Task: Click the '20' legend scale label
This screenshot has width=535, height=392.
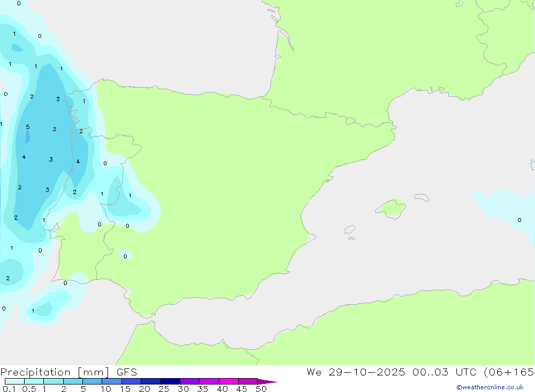Action: click(x=144, y=389)
